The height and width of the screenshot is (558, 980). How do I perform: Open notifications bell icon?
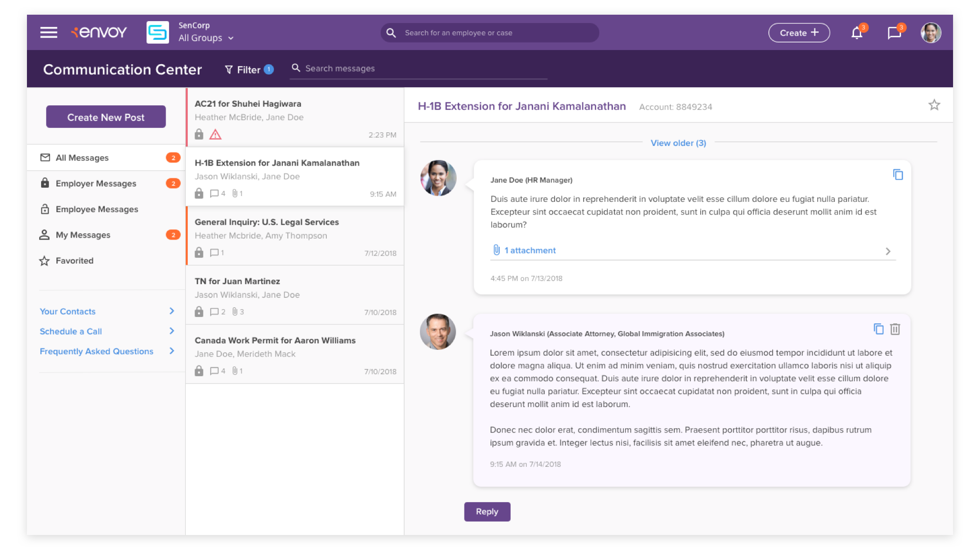coord(857,33)
